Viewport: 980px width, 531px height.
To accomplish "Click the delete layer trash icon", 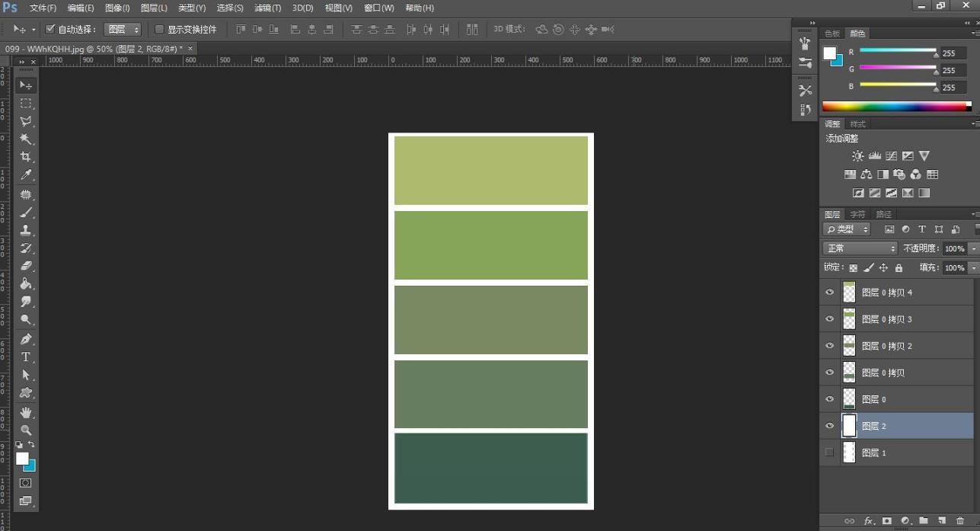I will [960, 521].
